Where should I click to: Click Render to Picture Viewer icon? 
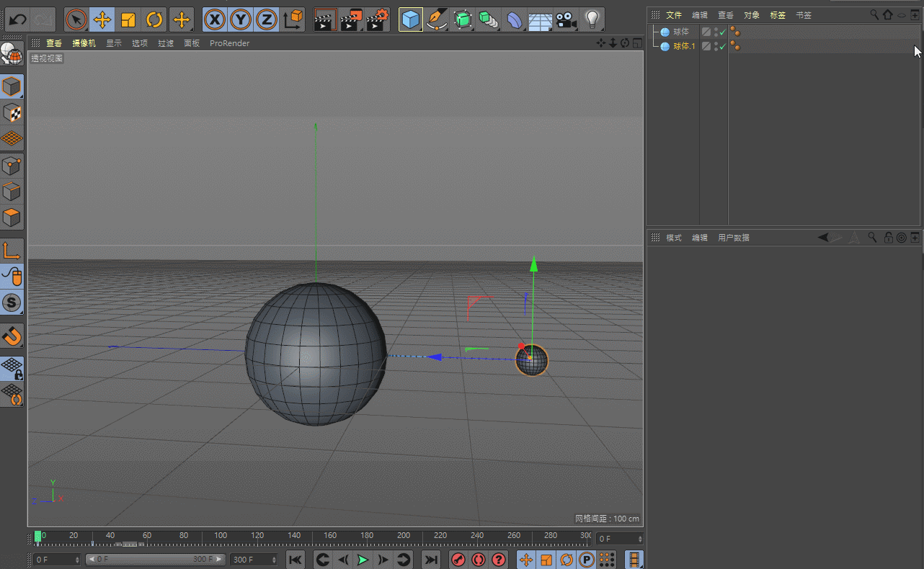[x=352, y=19]
